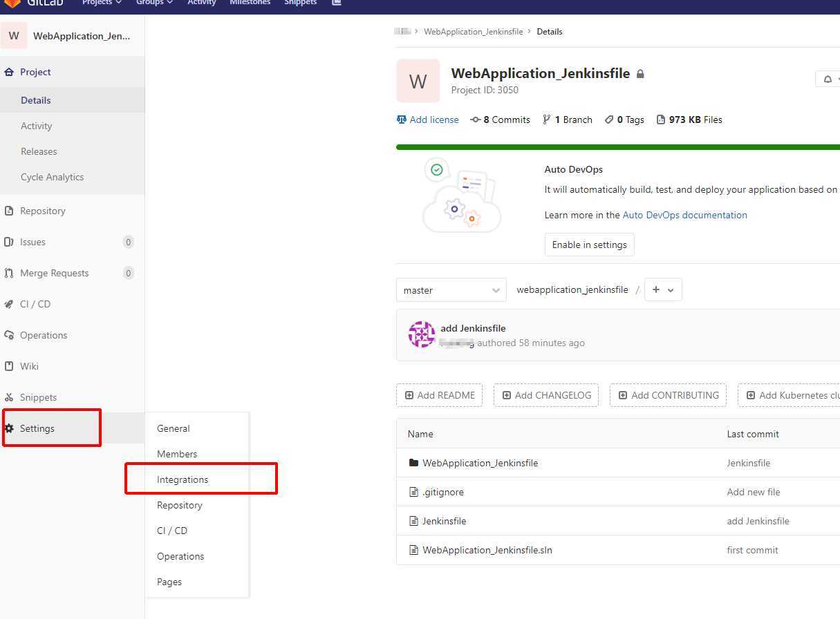Click the plus icon on Add CHANGELOG button
840x619 pixels.
pos(507,395)
